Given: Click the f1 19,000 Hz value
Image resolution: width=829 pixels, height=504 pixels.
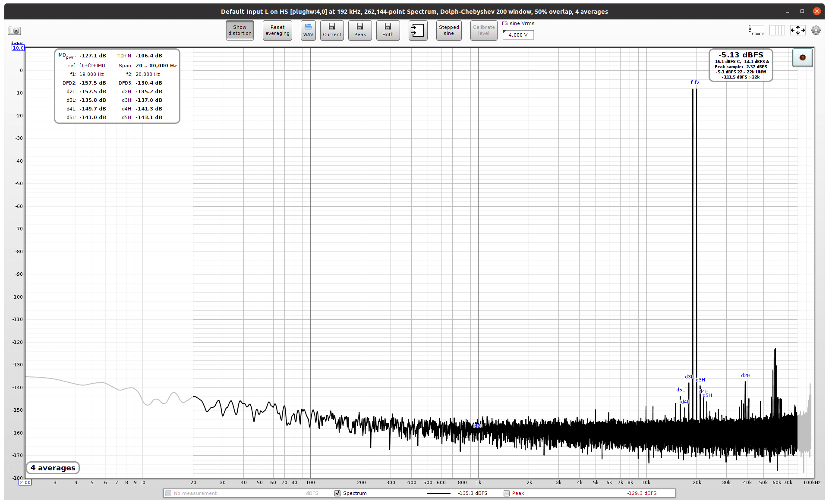Looking at the screenshot, I should (x=91, y=74).
